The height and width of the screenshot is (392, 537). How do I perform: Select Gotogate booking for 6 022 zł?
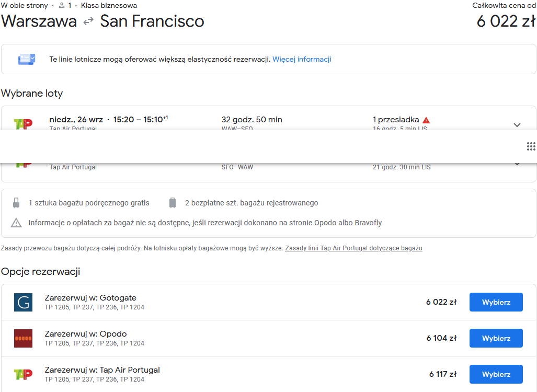pyautogui.click(x=496, y=302)
